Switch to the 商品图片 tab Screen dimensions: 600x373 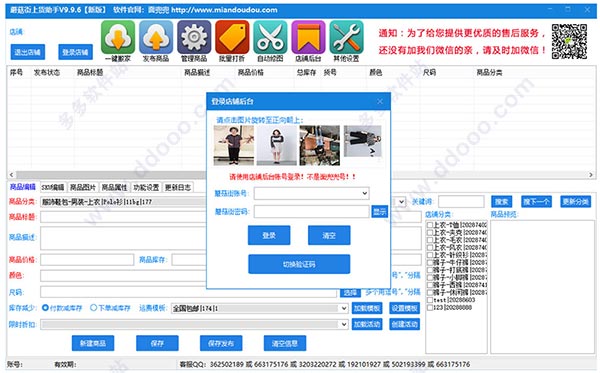82,187
